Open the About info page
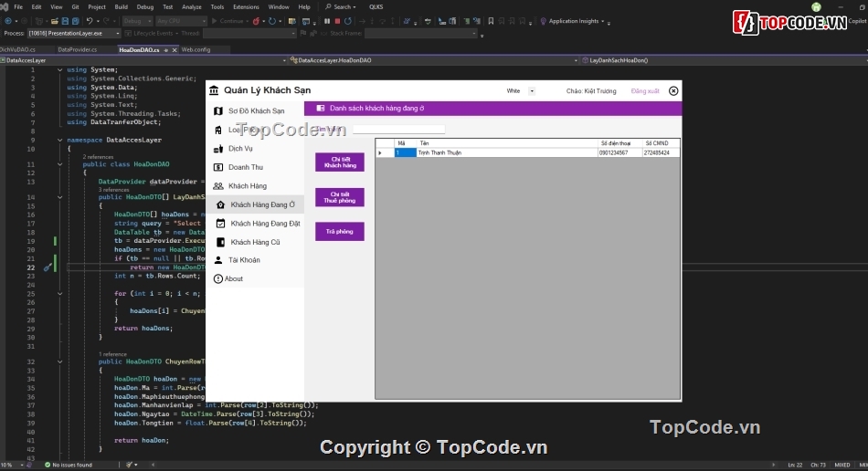868x471 pixels. click(233, 278)
